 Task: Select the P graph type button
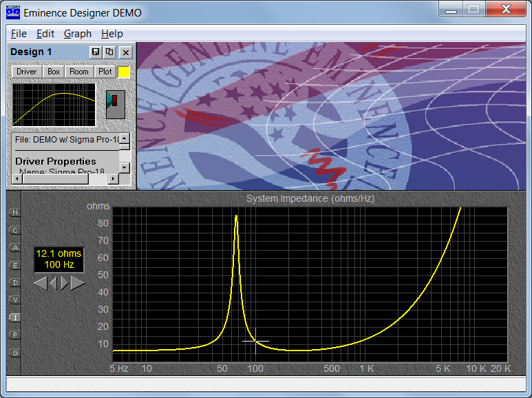coord(15,335)
